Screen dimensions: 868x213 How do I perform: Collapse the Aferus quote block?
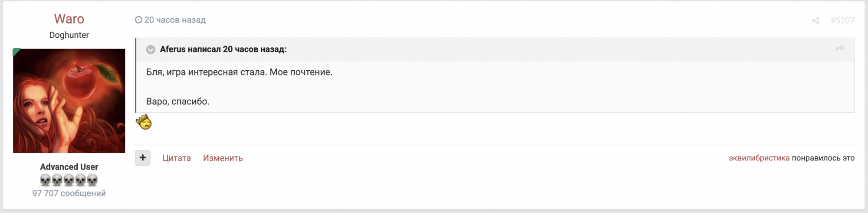coord(151,49)
